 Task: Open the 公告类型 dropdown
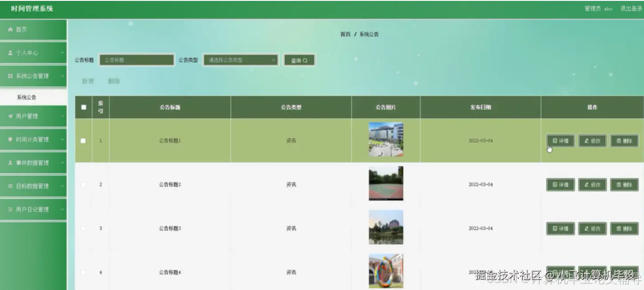click(x=241, y=60)
